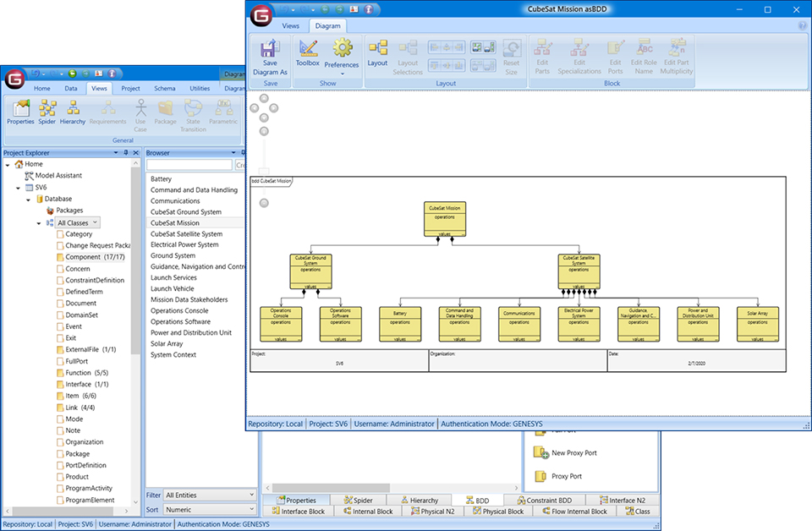Open the Filter All Entities combo box
This screenshot has height=531, width=812.
[210, 495]
